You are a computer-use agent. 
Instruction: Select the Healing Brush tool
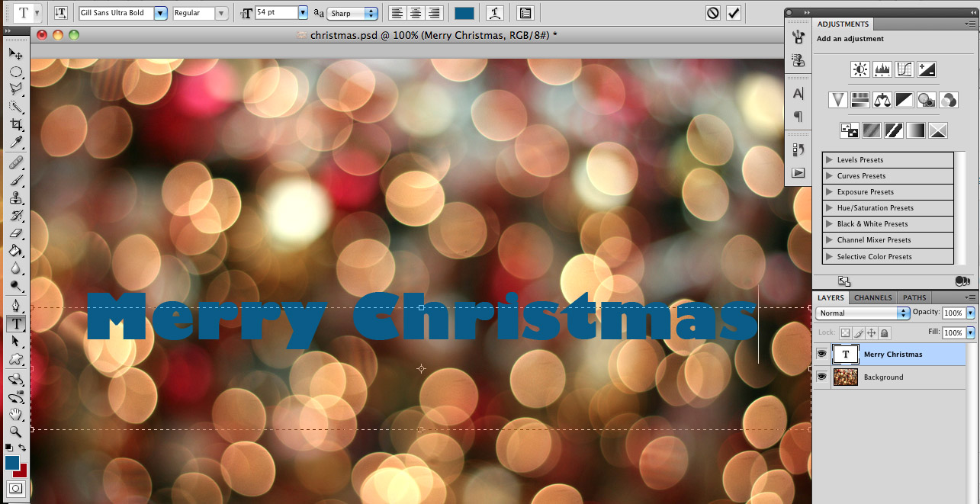(15, 163)
